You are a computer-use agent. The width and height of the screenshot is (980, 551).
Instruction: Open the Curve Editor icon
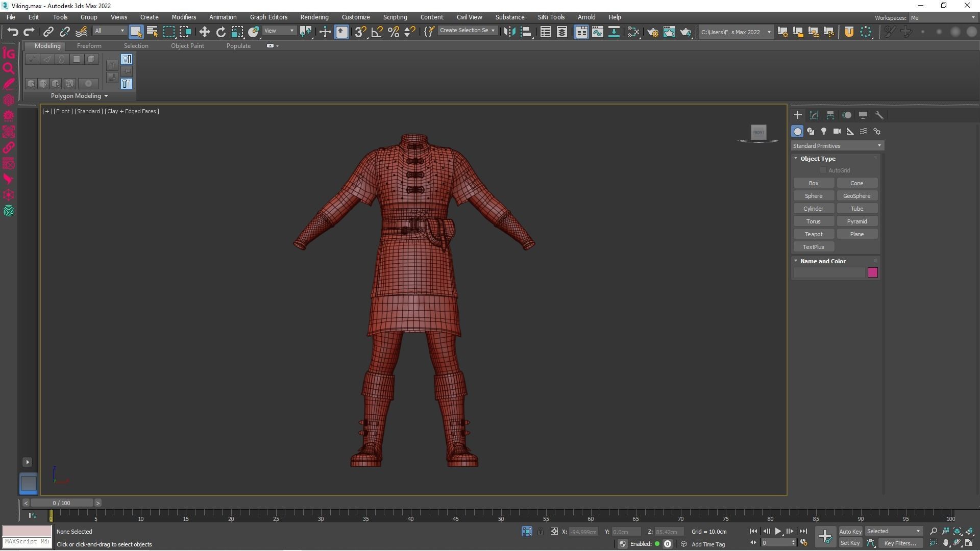point(597,32)
